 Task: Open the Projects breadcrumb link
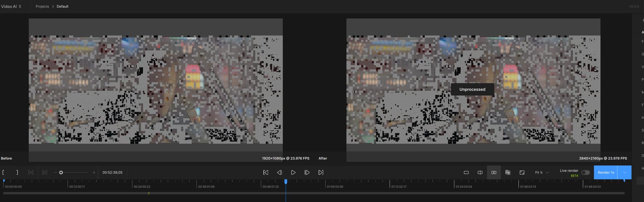pyautogui.click(x=42, y=6)
